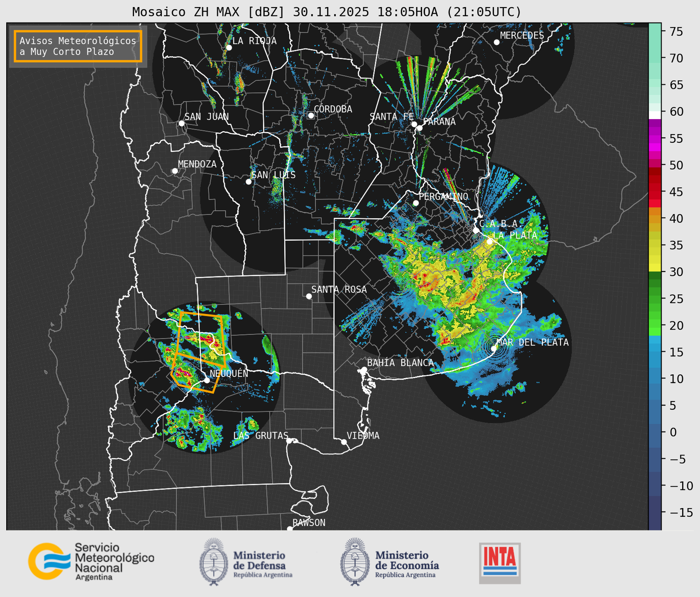The height and width of the screenshot is (597, 700).
Task: Click the Mendoza city marker dot
Action: pyautogui.click(x=175, y=171)
